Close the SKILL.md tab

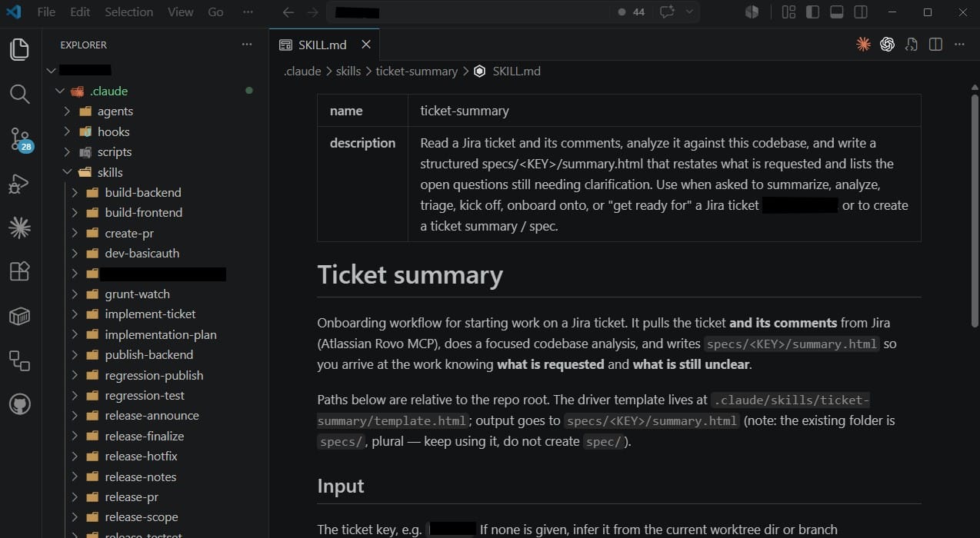(366, 45)
